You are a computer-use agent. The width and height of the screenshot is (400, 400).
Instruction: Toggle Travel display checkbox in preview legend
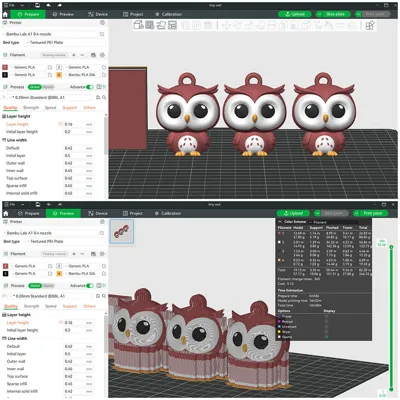[326, 317]
